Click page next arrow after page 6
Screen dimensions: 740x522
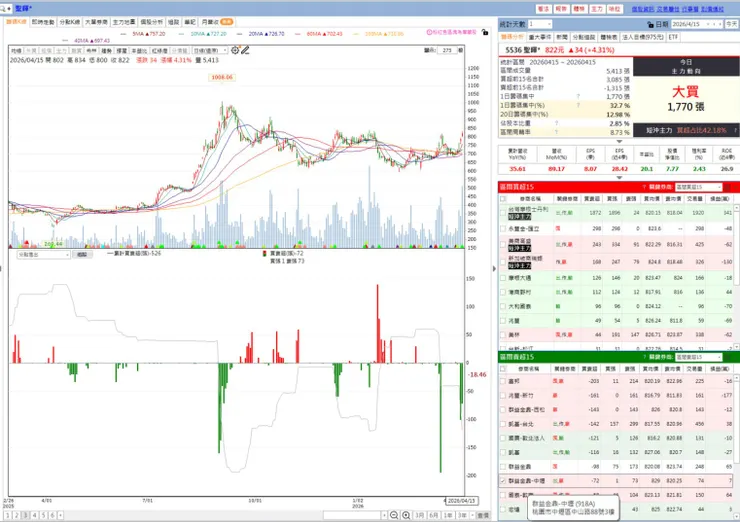[60, 515]
